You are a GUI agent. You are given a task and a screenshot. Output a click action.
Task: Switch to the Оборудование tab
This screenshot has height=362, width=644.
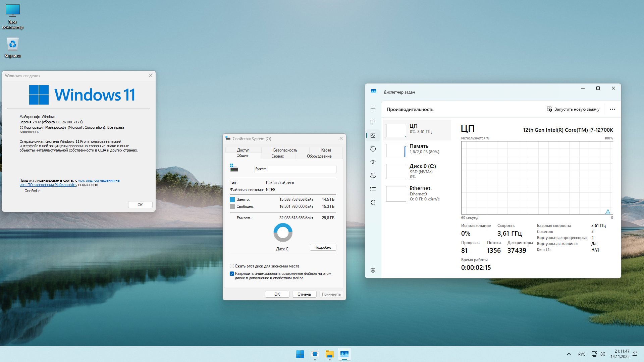click(319, 156)
